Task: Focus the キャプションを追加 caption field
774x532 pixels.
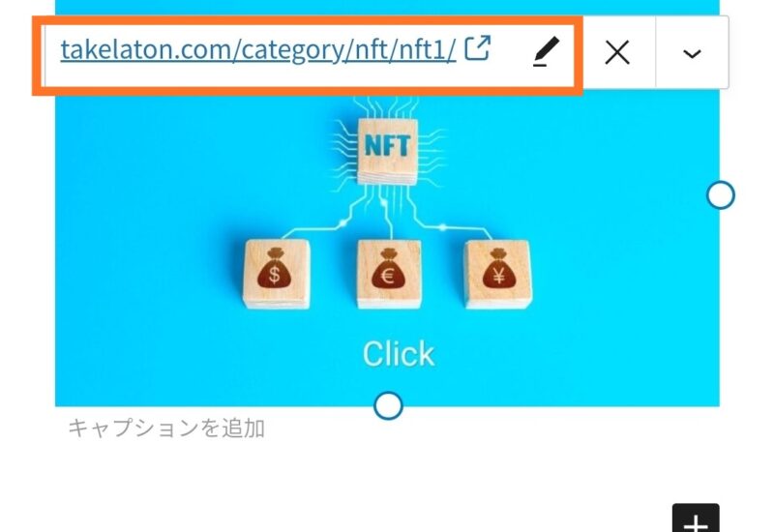Action: click(x=166, y=428)
